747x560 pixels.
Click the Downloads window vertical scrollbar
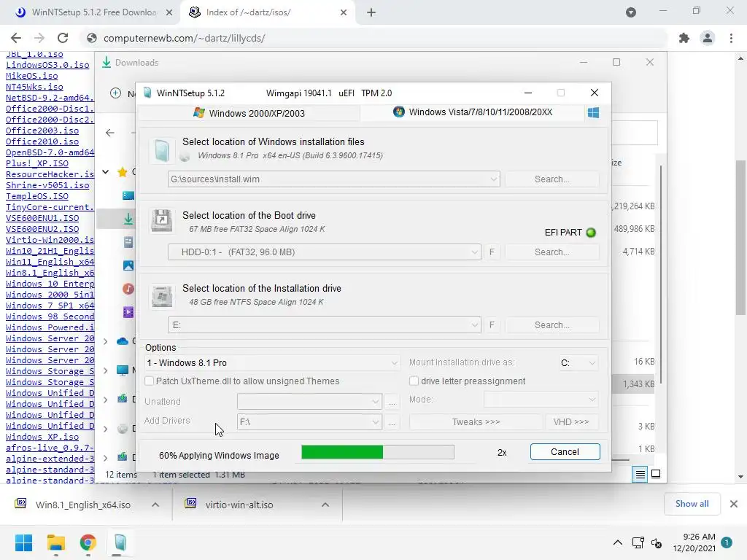[661, 275]
